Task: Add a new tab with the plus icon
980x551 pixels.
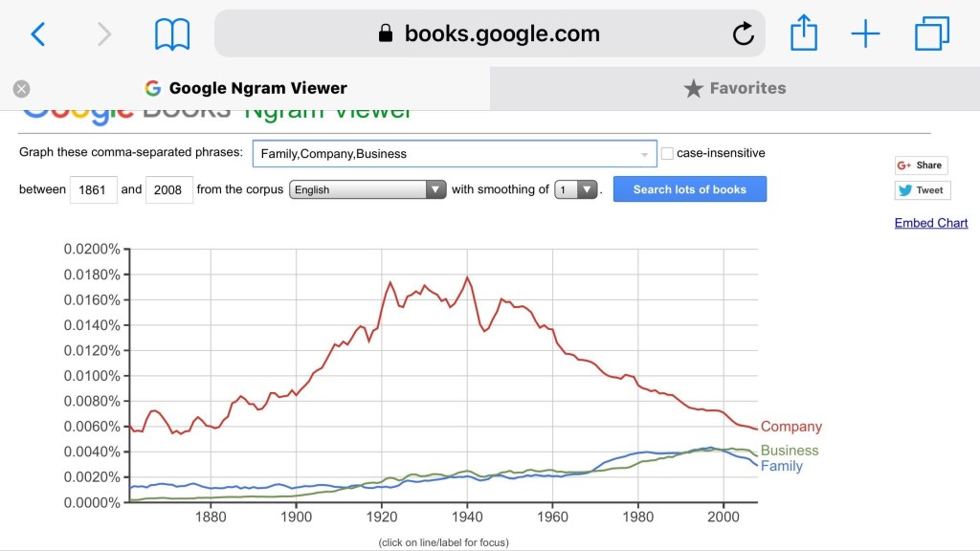Action: (865, 35)
